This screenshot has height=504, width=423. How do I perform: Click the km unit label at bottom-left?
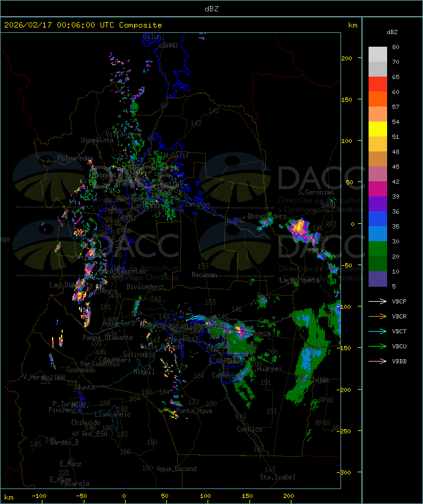click(x=8, y=497)
